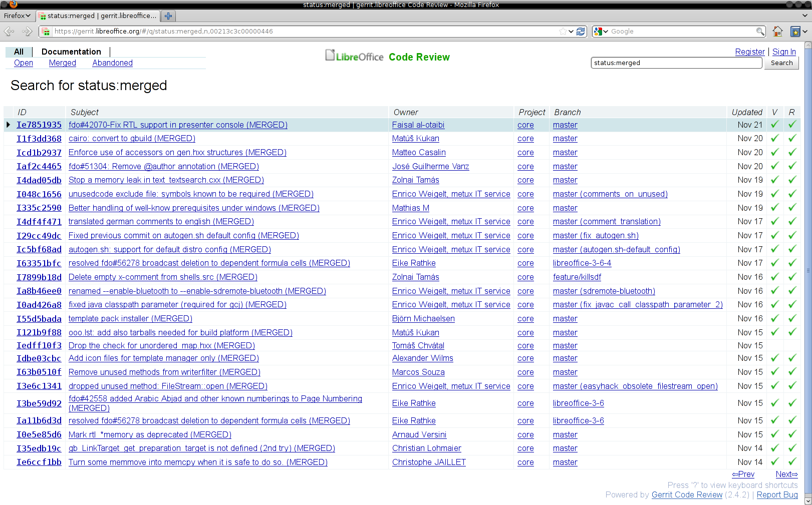
Task: Open subject 'template pack installer'
Action: click(130, 318)
